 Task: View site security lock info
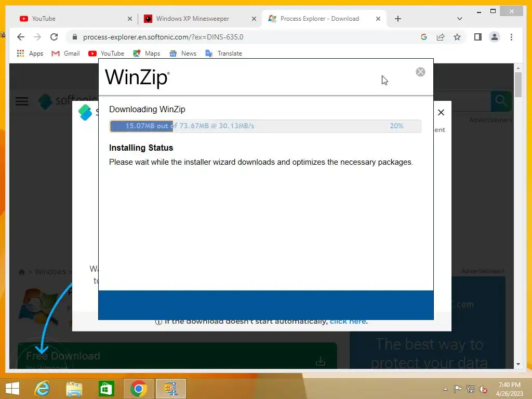[75, 37]
